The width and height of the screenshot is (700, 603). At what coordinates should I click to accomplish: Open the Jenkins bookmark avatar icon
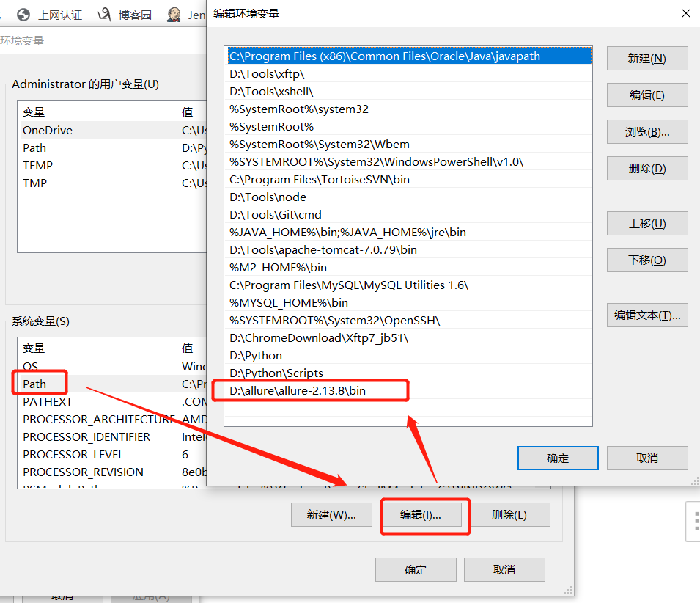[x=174, y=15]
